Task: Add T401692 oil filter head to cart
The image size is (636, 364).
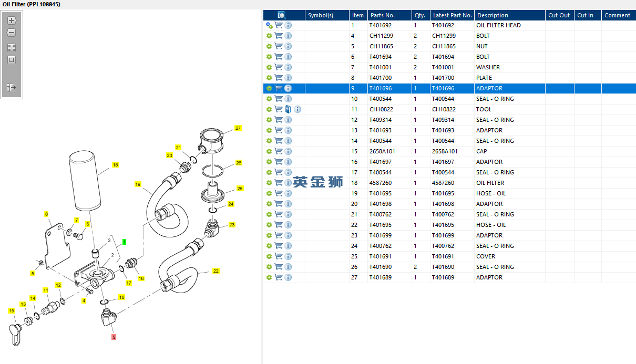Action: [279, 25]
